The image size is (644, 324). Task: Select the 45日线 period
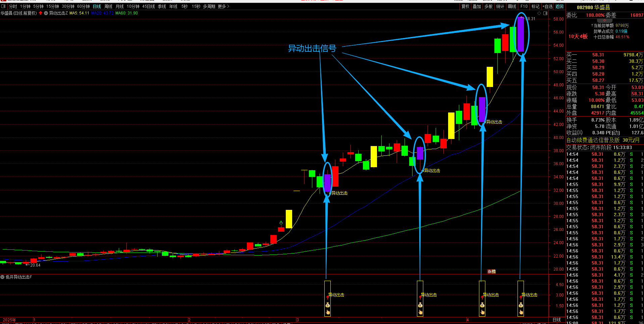click(149, 6)
